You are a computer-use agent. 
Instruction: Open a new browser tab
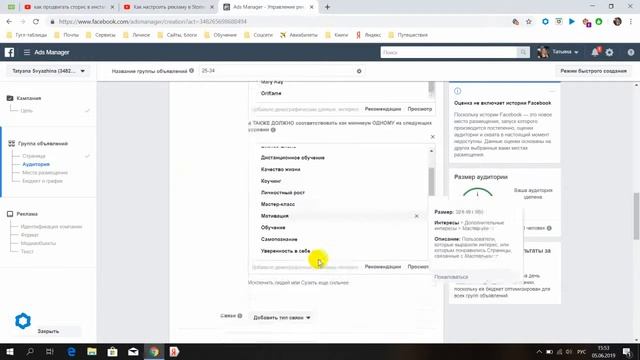(x=327, y=7)
